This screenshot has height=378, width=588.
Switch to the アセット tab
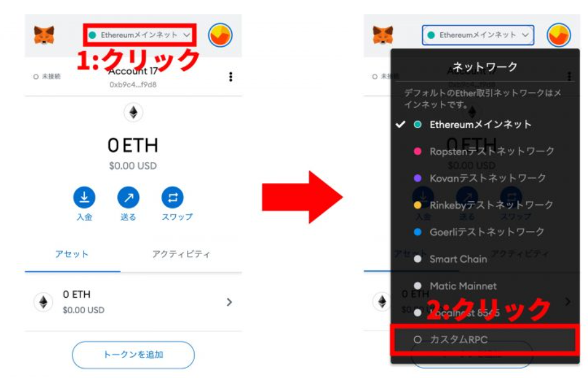72,254
